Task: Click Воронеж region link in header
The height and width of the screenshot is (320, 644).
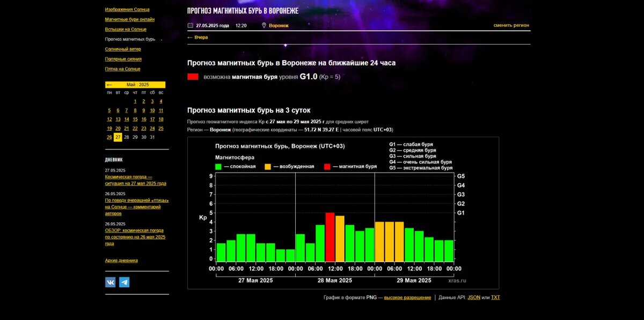Action: (279, 25)
